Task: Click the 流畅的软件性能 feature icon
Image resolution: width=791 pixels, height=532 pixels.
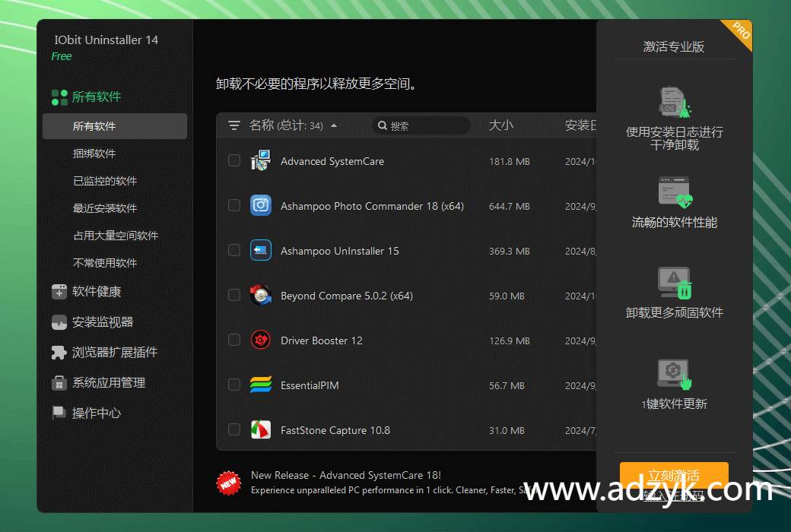Action: [675, 192]
